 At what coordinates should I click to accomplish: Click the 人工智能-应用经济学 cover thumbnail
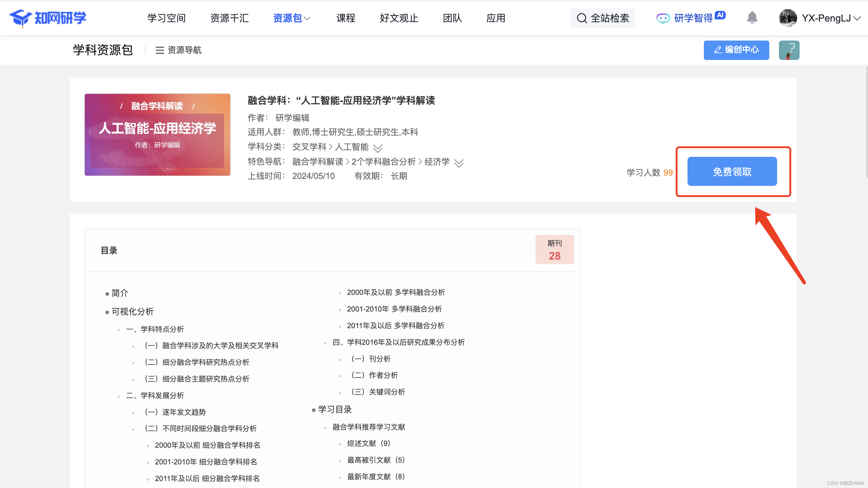tap(157, 135)
